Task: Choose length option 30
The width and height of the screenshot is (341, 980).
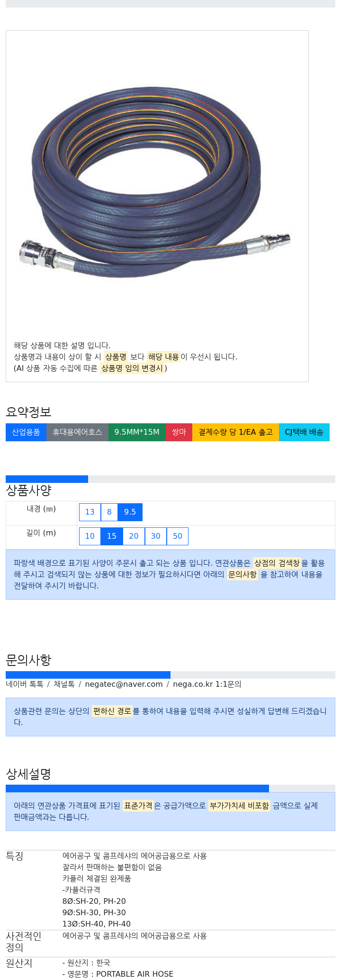Action: tap(156, 536)
